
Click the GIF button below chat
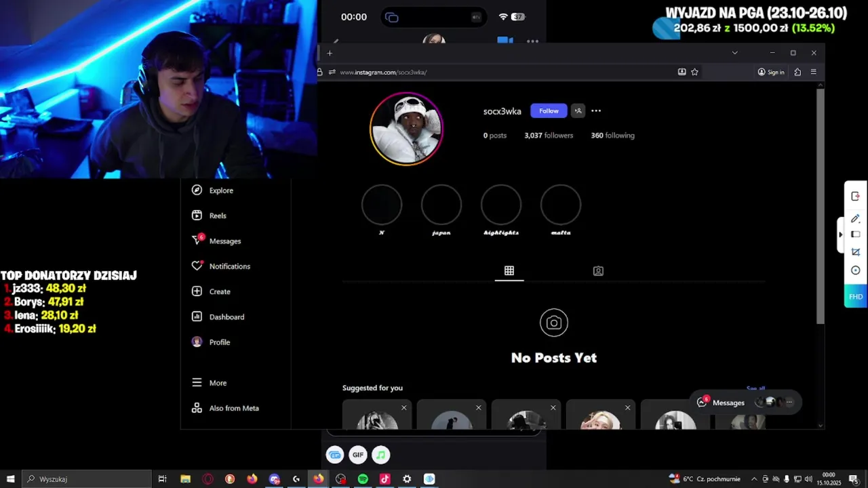[x=358, y=455]
